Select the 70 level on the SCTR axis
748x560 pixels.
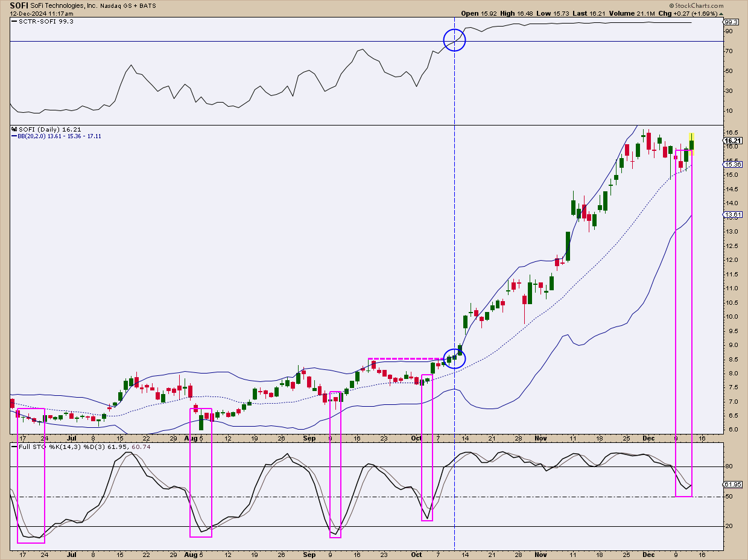coord(728,51)
